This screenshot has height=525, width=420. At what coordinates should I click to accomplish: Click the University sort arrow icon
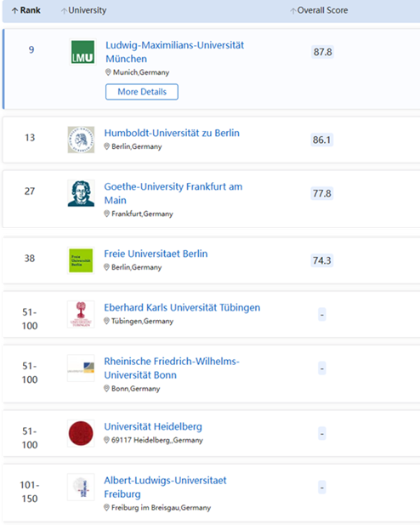coord(64,11)
